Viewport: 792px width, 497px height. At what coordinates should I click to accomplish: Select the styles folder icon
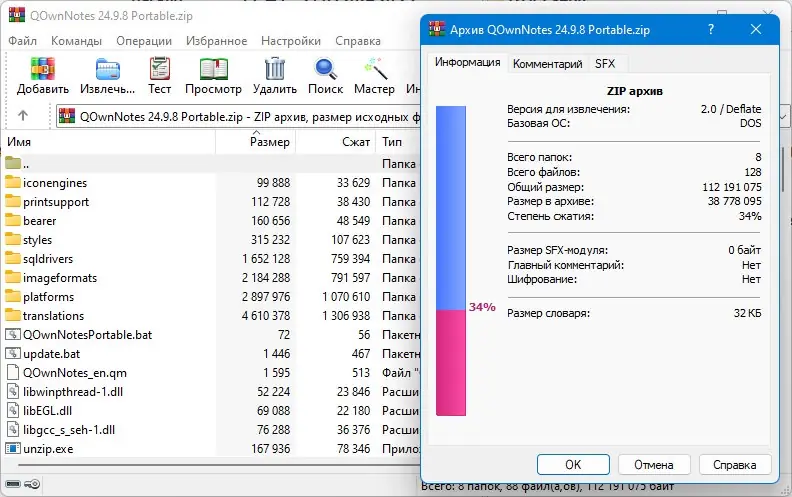tap(13, 239)
